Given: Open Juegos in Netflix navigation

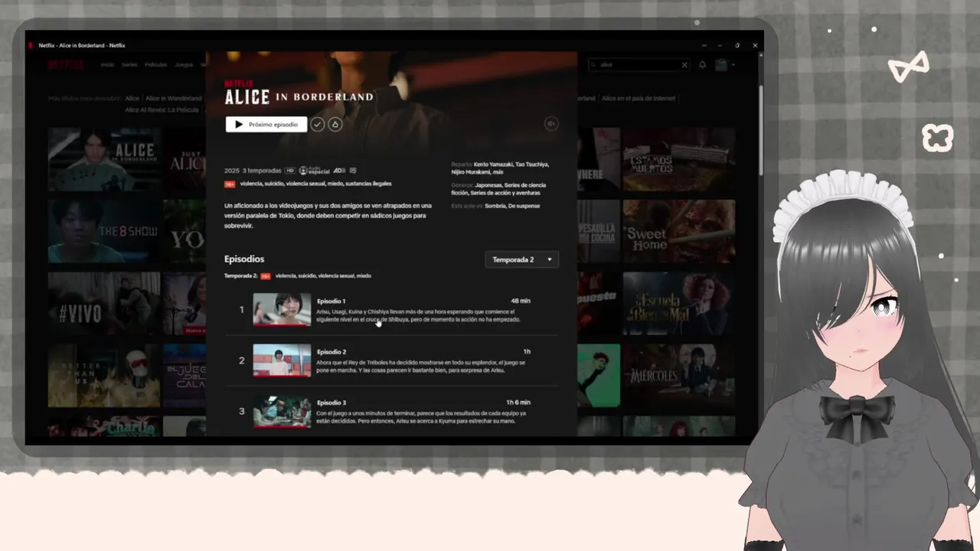Looking at the screenshot, I should point(184,65).
